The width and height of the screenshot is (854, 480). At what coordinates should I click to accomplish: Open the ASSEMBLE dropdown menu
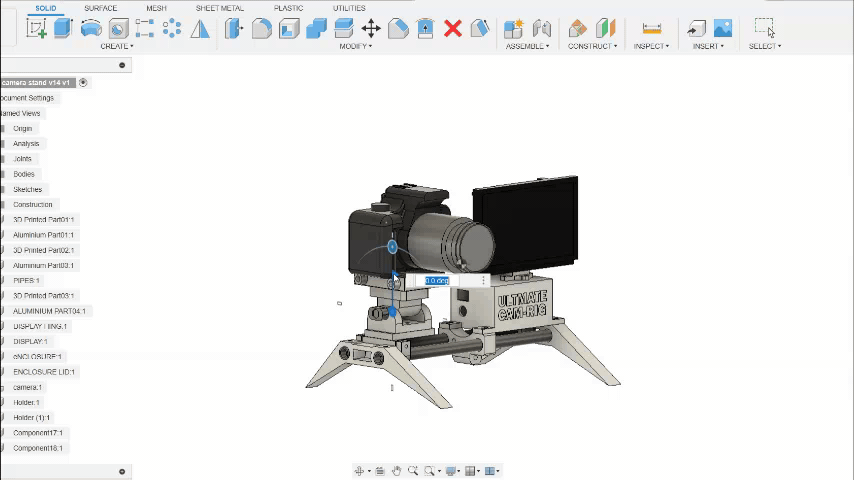click(527, 46)
